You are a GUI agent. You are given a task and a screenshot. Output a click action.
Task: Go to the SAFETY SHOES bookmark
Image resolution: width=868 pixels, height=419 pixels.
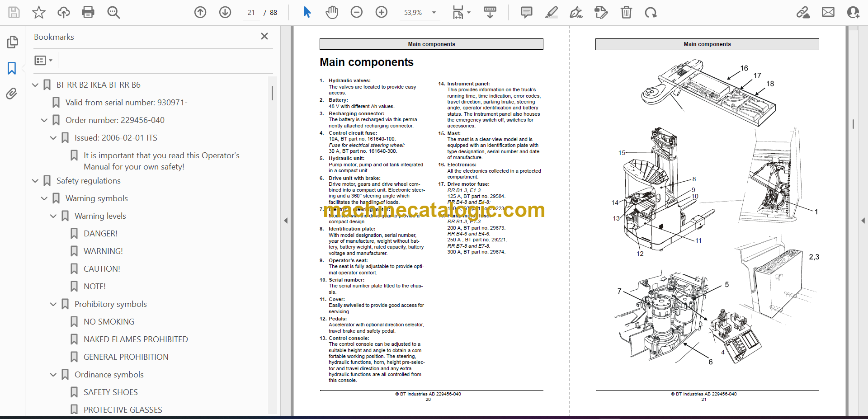click(x=111, y=392)
